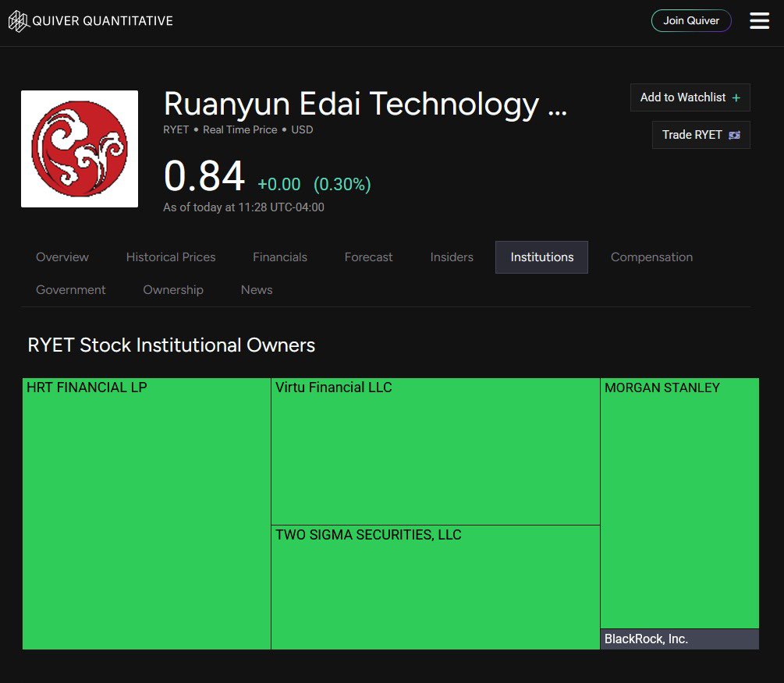Click the Add to Watchlist button
The height and width of the screenshot is (683, 784).
690,97
